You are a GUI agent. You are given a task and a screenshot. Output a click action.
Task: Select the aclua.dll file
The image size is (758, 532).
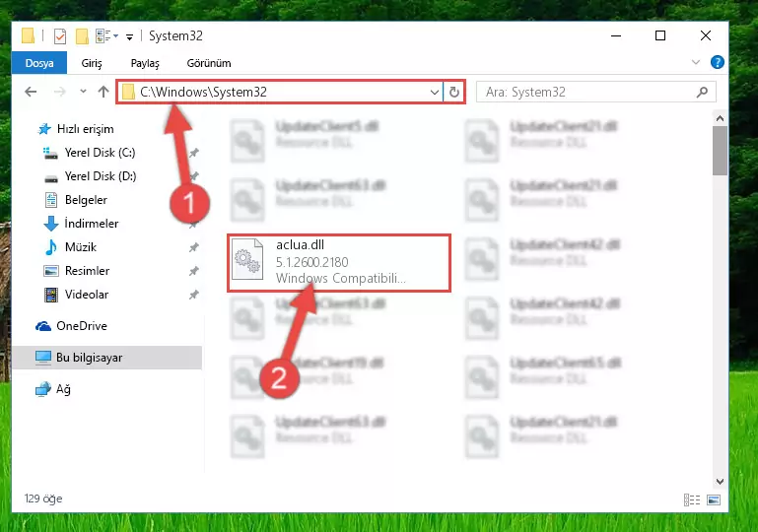pos(339,263)
